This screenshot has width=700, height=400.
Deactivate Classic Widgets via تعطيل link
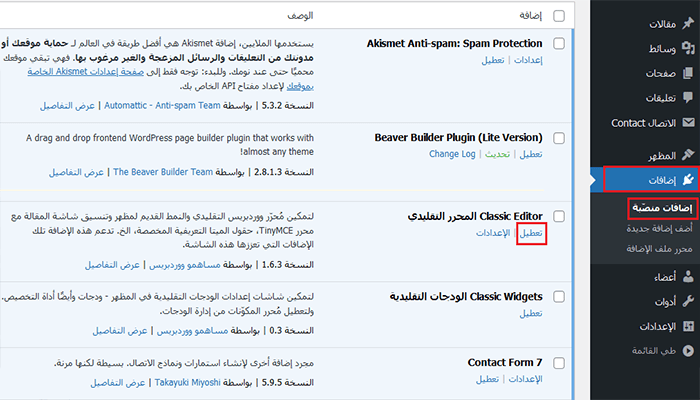(531, 313)
